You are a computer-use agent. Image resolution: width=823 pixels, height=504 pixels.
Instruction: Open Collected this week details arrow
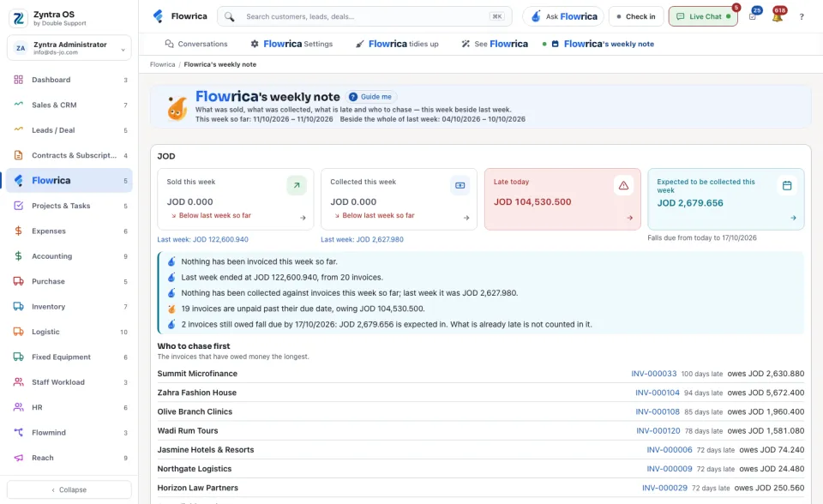click(466, 218)
